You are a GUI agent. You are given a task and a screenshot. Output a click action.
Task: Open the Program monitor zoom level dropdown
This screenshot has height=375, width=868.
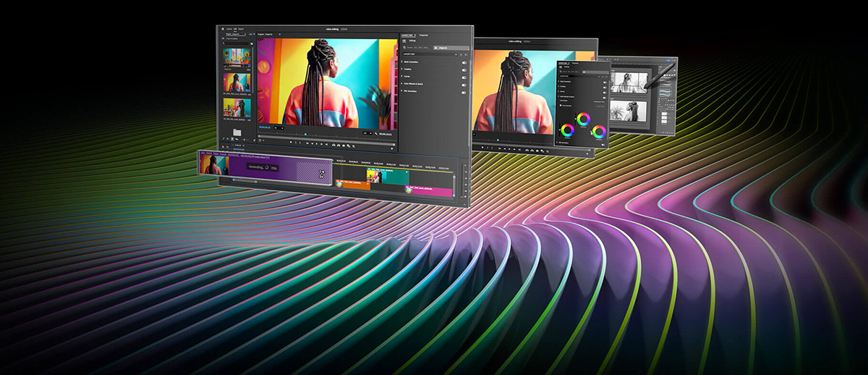coord(278,127)
